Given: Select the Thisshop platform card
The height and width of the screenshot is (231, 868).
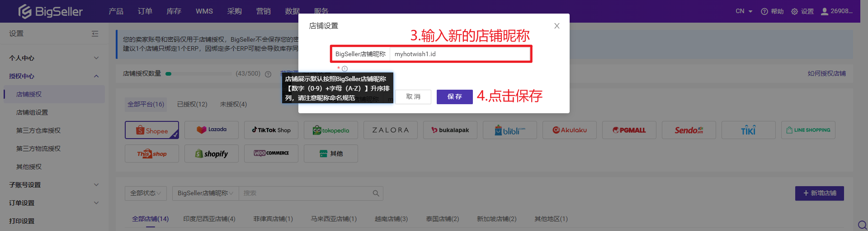Looking at the screenshot, I should coord(152,154).
